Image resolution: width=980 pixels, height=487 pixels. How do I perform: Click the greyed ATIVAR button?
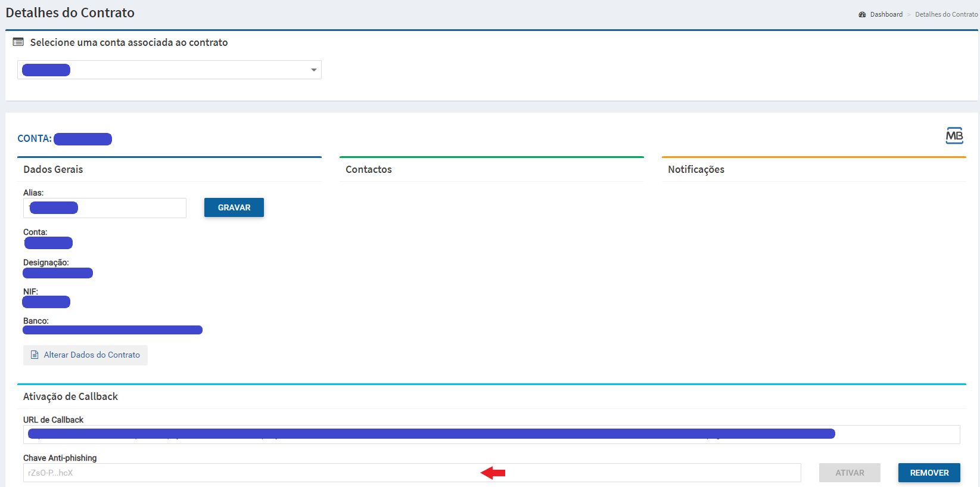pos(850,473)
